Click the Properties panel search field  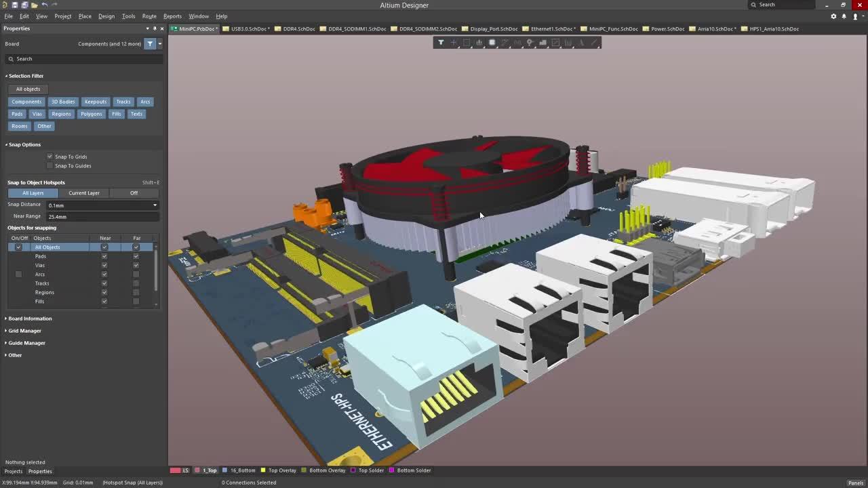point(85,59)
